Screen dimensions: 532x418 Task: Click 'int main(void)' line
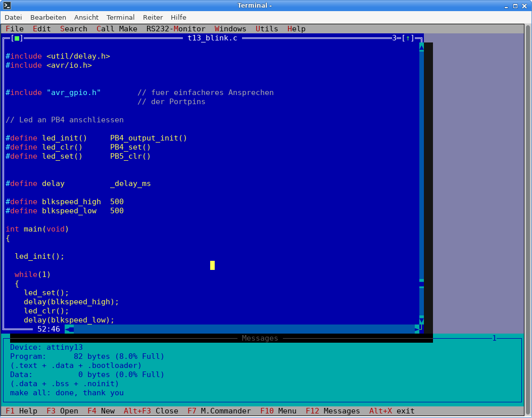[37, 229]
